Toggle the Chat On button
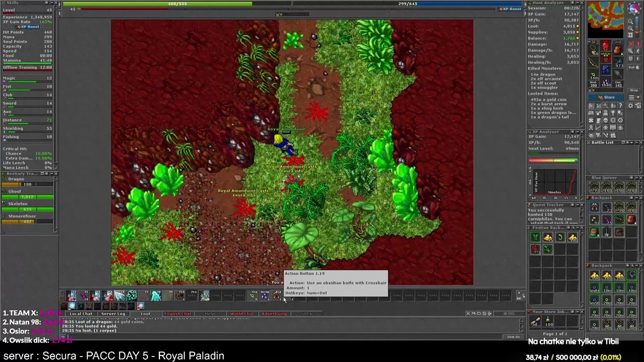This screenshot has width=644, height=362. 514,337
